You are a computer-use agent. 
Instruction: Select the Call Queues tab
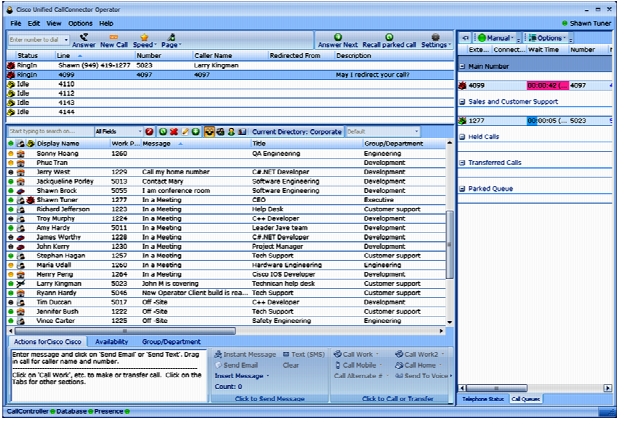(x=526, y=399)
